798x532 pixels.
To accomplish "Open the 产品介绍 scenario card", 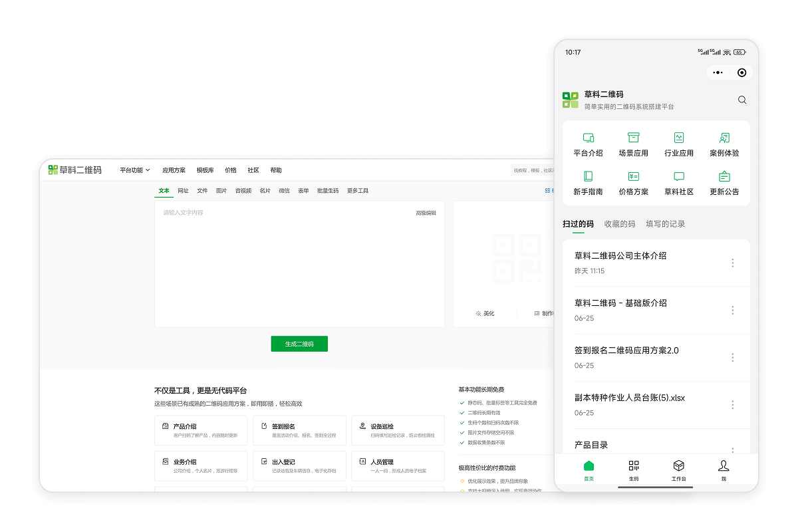I will point(200,430).
